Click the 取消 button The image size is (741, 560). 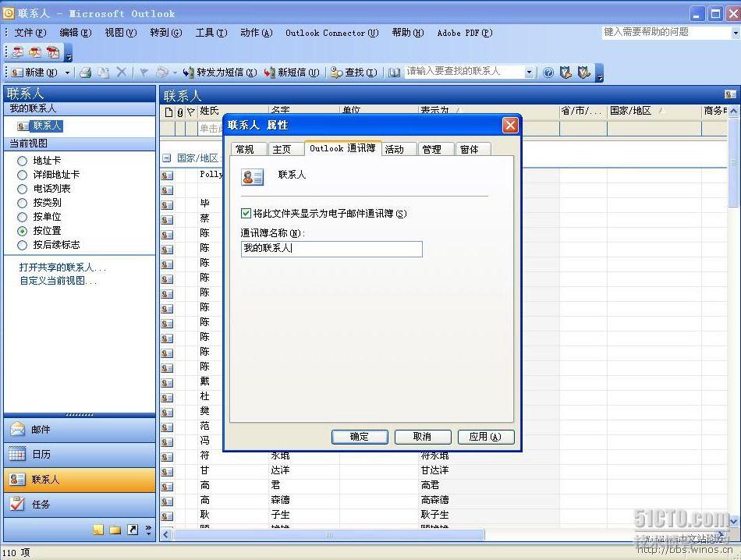pos(423,437)
